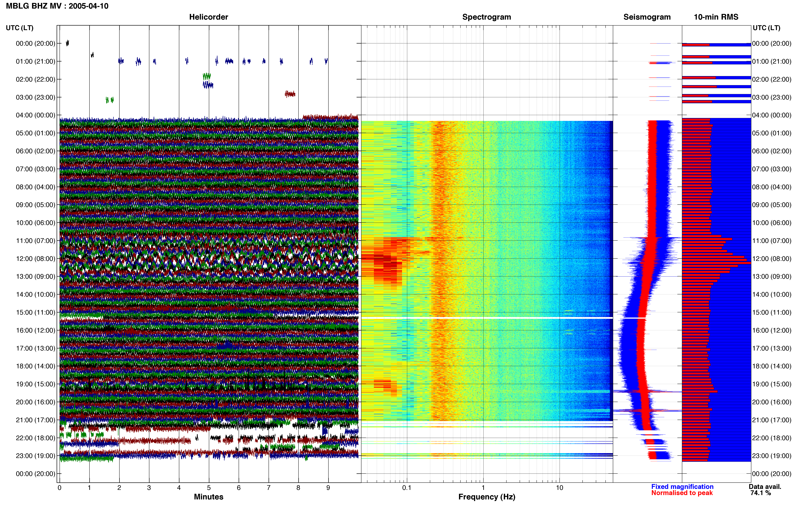812x508 pixels.
Task: Click "10:00 (06:00)" on the Helicorder time axis
Action: point(36,223)
